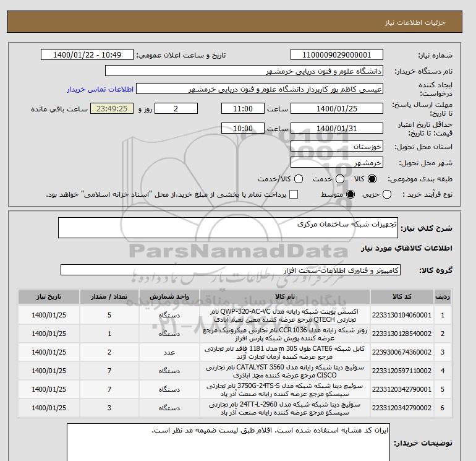Click the general description field تجهیزات شبکه ساختمان مرکزی

tap(228, 228)
